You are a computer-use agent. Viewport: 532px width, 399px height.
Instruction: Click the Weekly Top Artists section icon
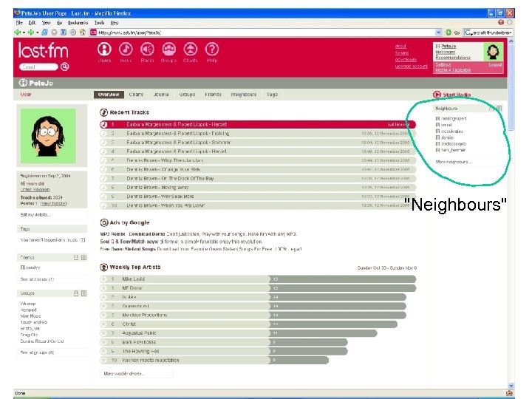[x=103, y=267]
